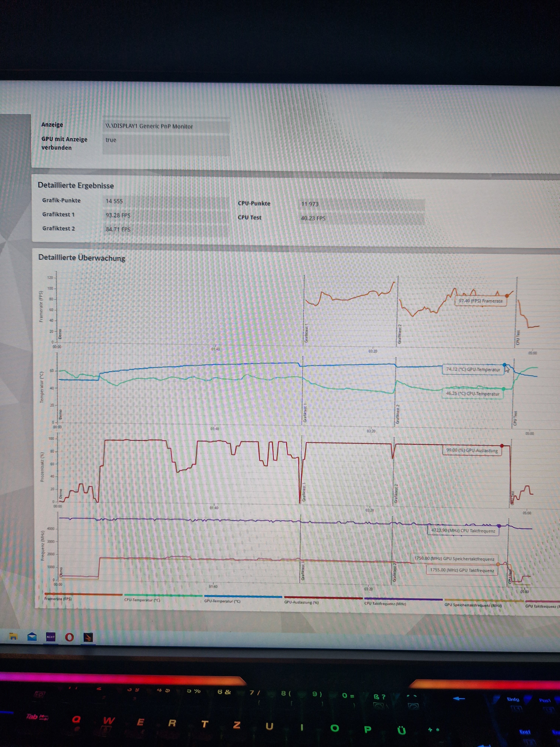Open NZXT CAM from the taskbar
This screenshot has width=560, height=747.
tap(51, 637)
